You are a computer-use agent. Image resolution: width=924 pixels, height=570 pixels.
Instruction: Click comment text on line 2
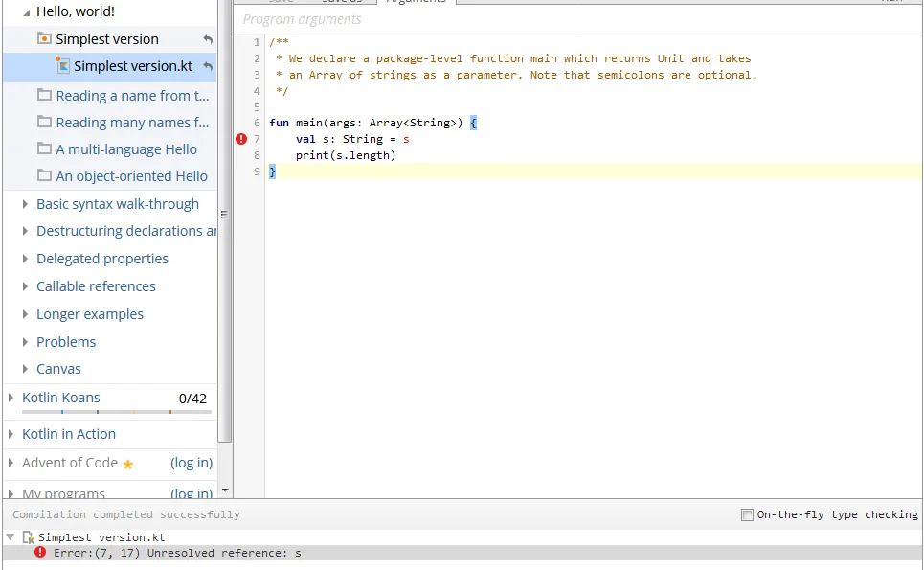513,58
